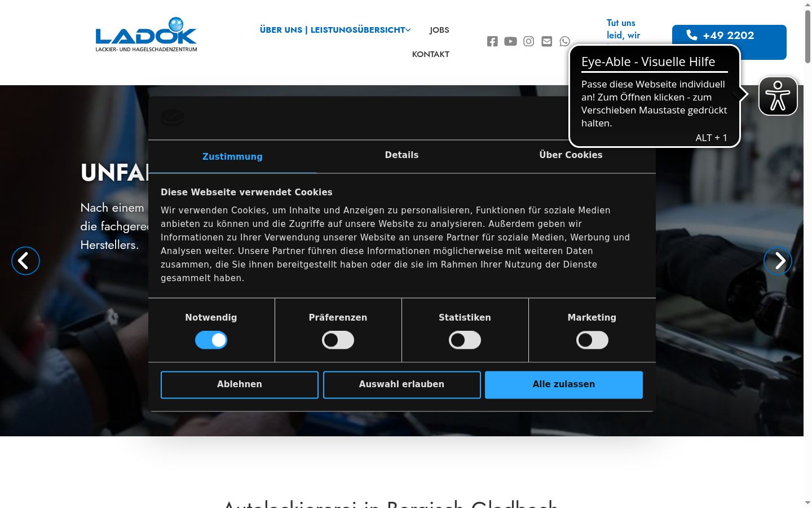Open the Instagram profile icon

(528, 41)
